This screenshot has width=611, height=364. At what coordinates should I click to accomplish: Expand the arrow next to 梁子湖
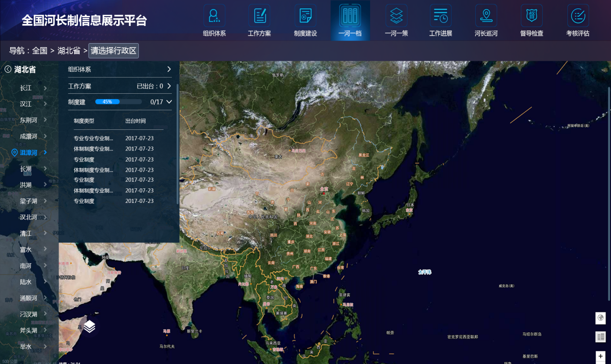[45, 201]
